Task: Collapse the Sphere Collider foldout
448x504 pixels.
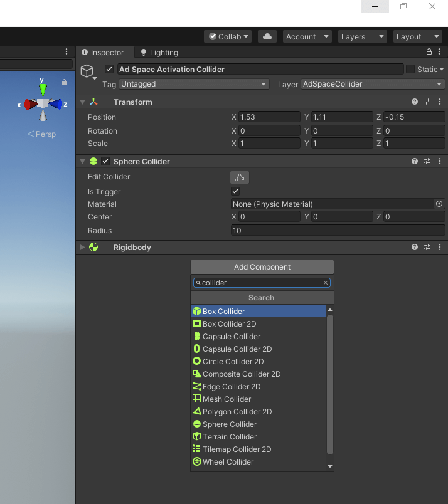Action: tap(83, 161)
